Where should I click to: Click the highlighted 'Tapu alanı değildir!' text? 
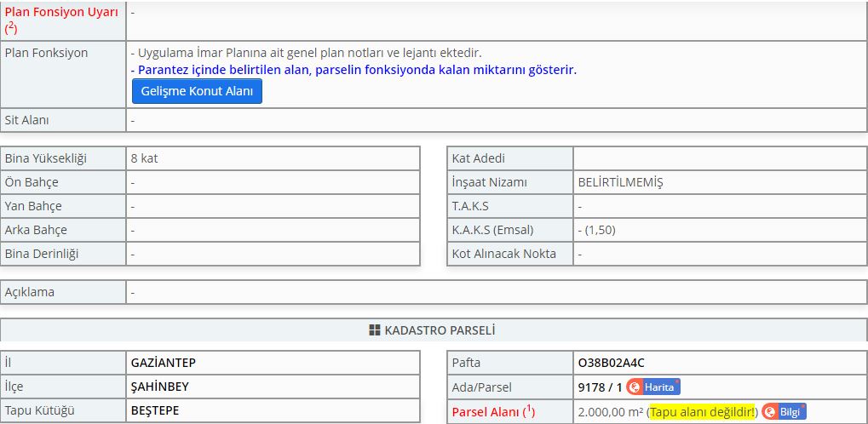click(703, 412)
